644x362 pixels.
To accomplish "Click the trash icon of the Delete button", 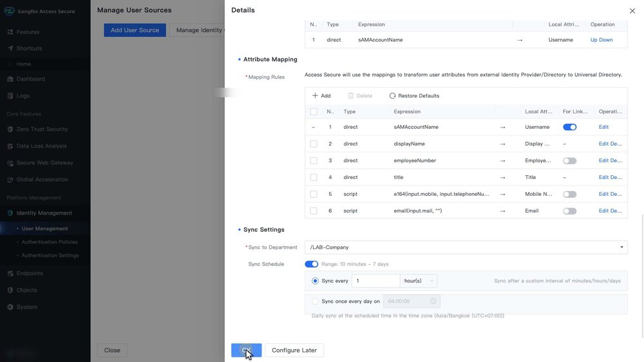I will click(x=351, y=96).
